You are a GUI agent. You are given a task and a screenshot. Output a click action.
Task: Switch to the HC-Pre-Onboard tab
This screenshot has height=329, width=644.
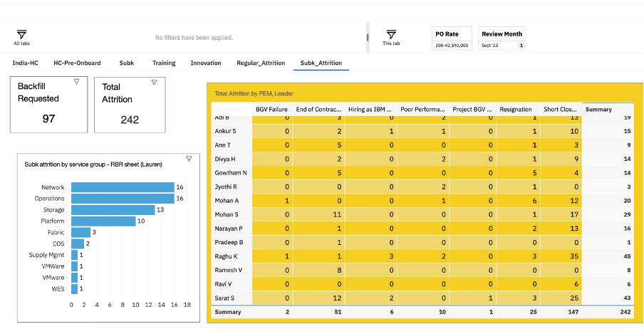(77, 63)
